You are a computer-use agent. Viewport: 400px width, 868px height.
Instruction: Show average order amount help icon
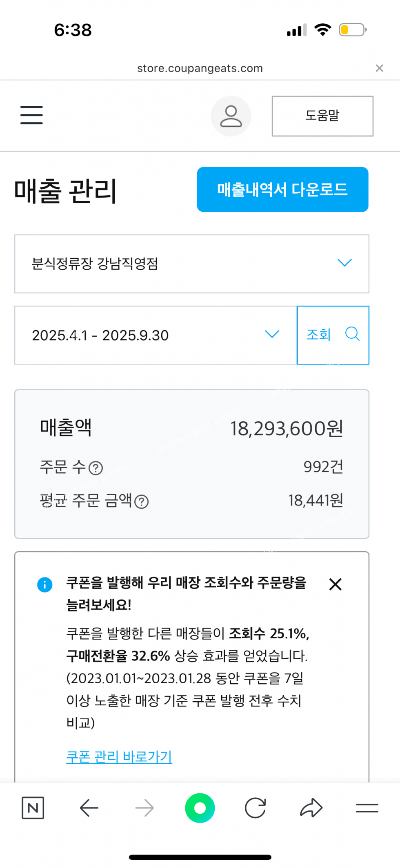[x=142, y=501]
